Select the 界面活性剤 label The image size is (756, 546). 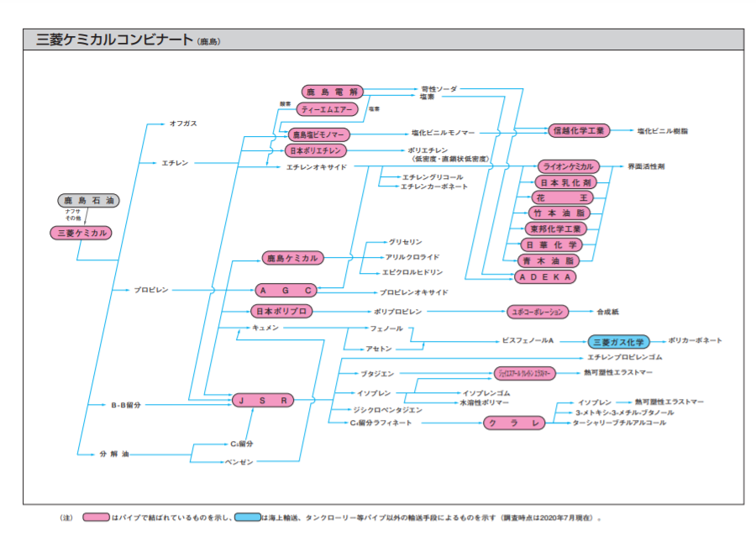[x=646, y=166]
